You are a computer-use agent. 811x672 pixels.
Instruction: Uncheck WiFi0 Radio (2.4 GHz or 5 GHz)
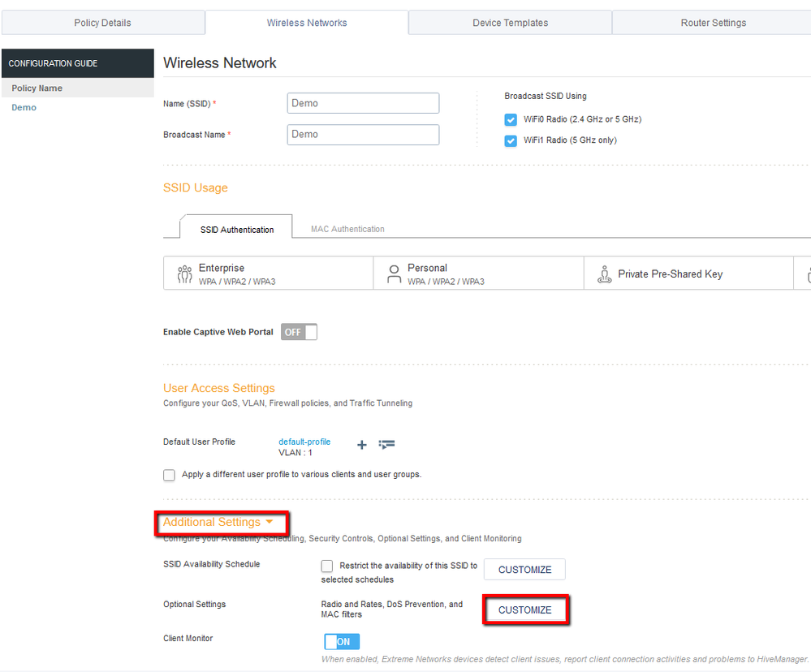click(x=511, y=119)
